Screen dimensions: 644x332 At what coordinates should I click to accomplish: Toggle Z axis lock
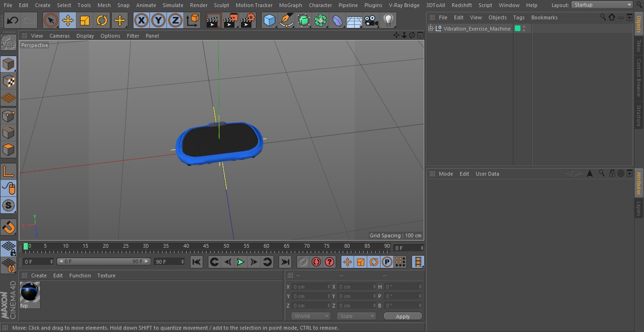[175, 20]
